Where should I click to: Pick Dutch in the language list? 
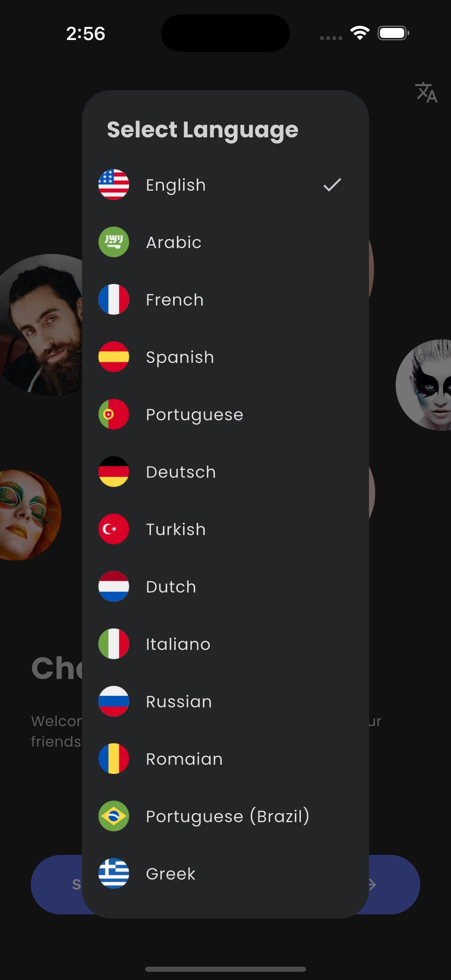click(x=225, y=587)
